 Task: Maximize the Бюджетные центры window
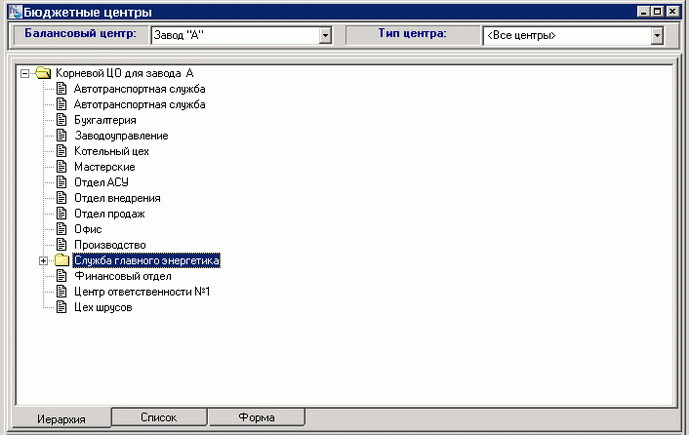pyautogui.click(x=657, y=12)
